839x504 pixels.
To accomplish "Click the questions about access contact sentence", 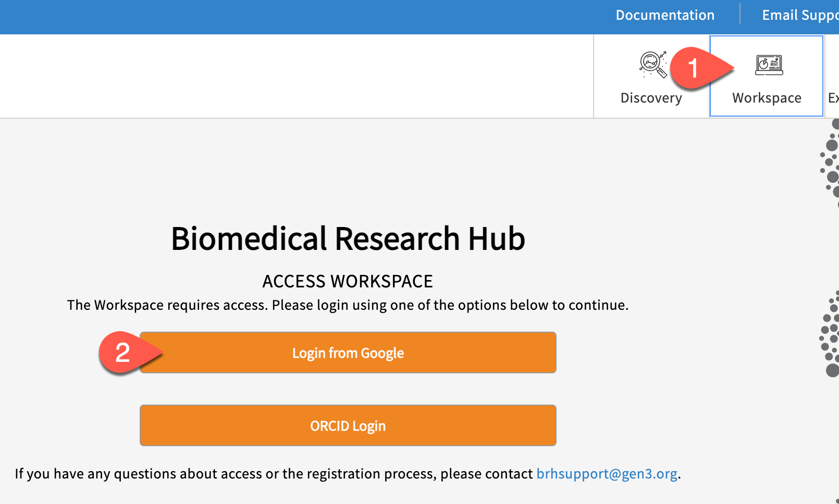I will (x=274, y=474).
